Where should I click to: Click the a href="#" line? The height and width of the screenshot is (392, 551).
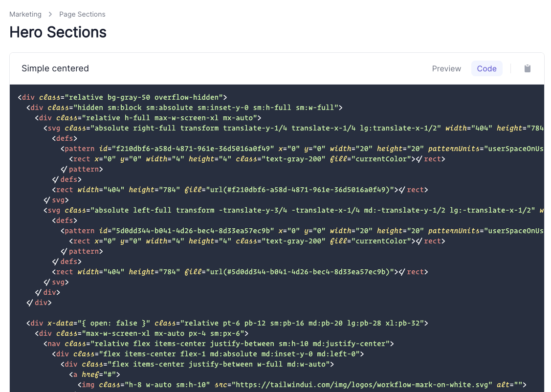point(94,374)
